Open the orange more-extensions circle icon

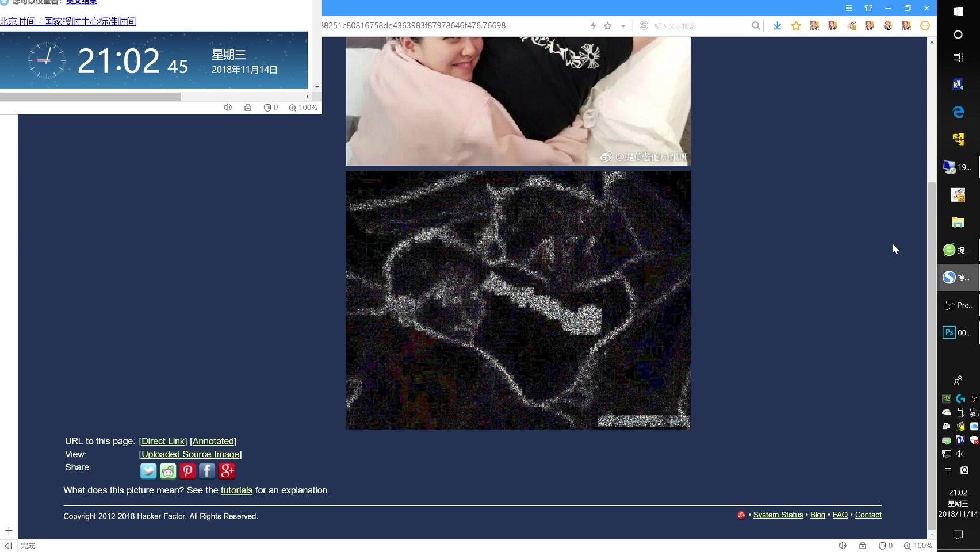tap(925, 25)
